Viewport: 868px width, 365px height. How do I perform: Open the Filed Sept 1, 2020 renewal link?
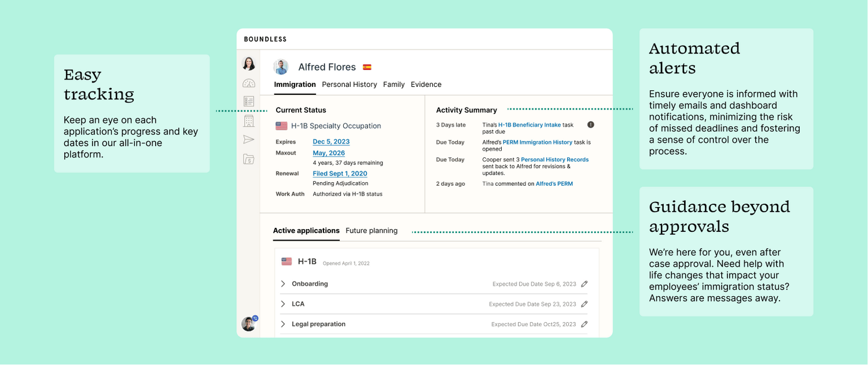click(340, 174)
